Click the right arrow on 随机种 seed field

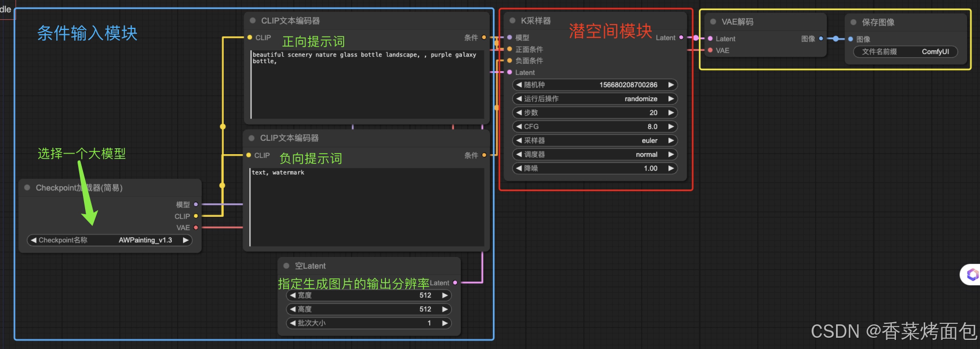click(671, 85)
